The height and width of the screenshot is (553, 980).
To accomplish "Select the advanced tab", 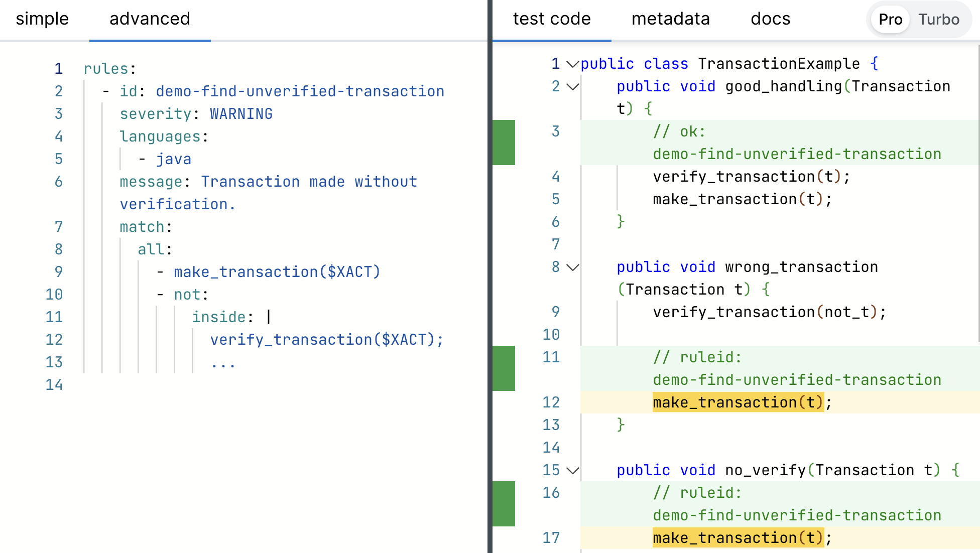I will [149, 19].
